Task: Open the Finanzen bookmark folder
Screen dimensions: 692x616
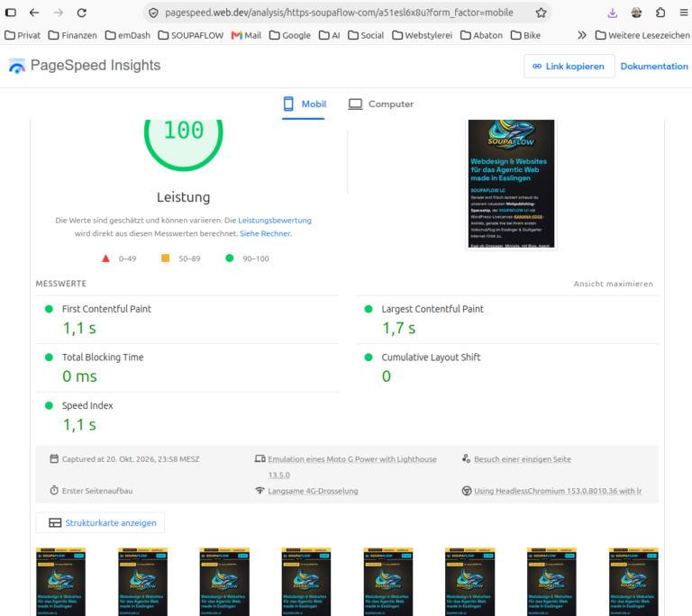Action: pos(73,35)
